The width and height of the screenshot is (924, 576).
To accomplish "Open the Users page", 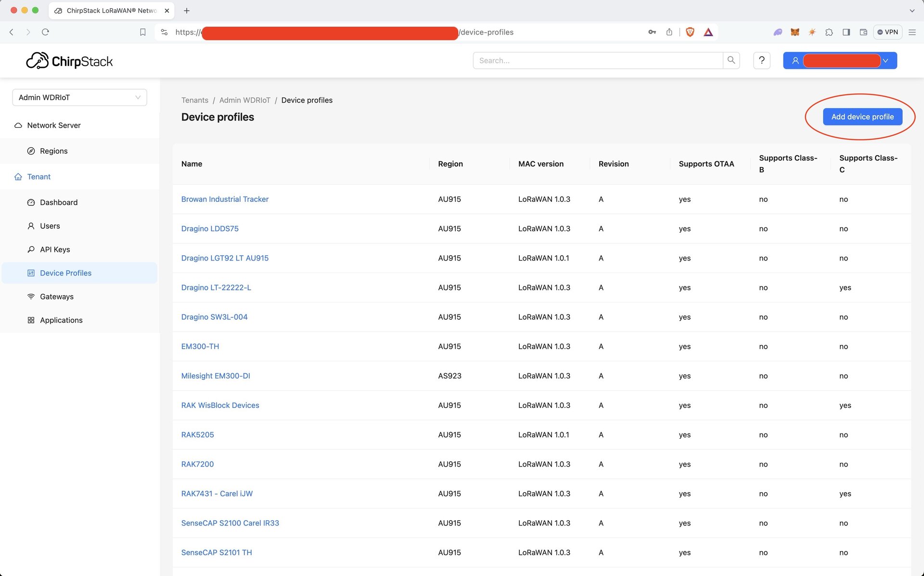I will (80, 226).
